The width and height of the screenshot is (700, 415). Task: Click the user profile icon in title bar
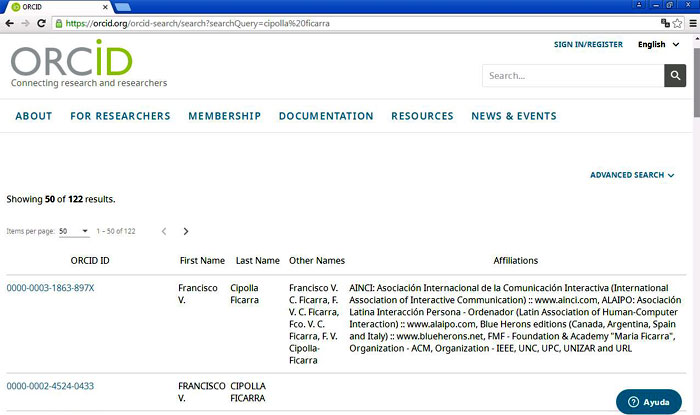click(x=639, y=5)
